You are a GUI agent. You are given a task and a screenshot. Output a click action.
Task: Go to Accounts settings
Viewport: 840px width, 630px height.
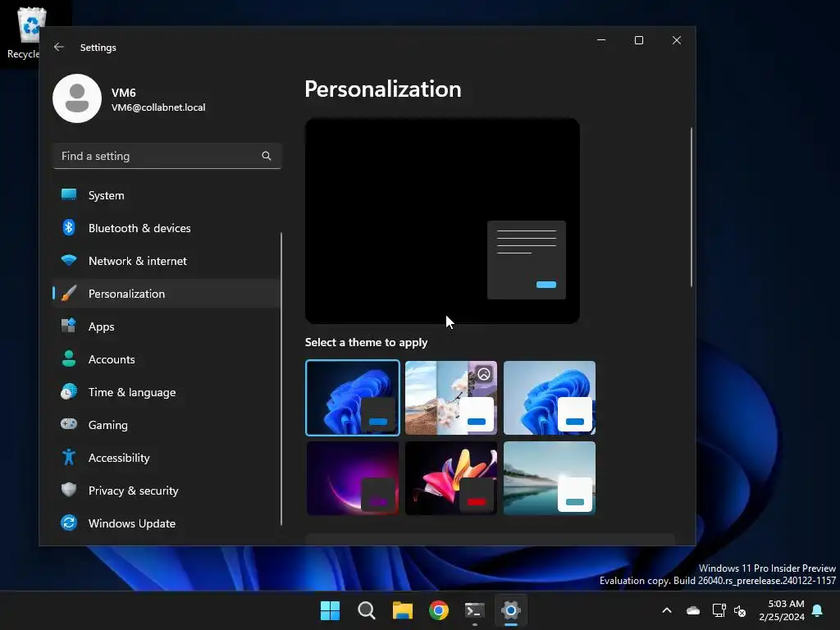pyautogui.click(x=167, y=358)
